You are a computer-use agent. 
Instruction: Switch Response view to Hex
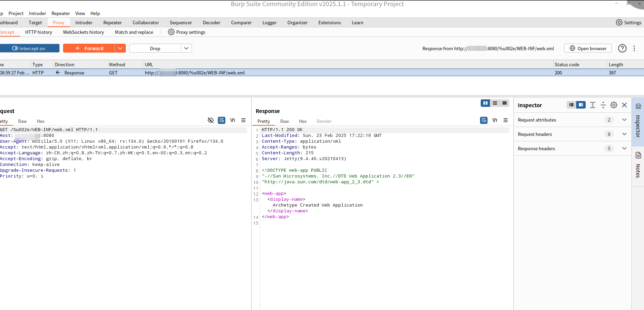[x=303, y=121]
